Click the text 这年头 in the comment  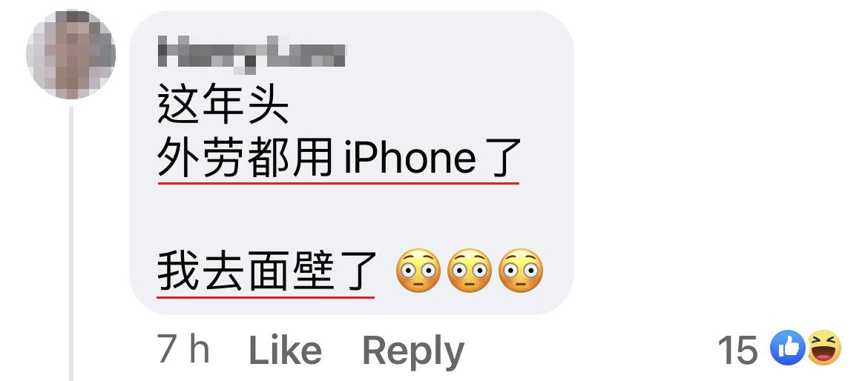pyautogui.click(x=223, y=105)
